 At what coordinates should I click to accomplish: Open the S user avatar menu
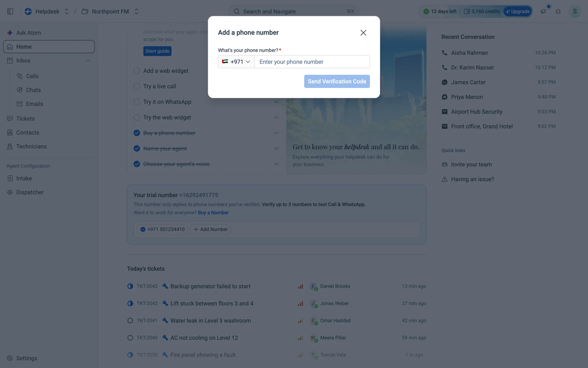tap(575, 11)
